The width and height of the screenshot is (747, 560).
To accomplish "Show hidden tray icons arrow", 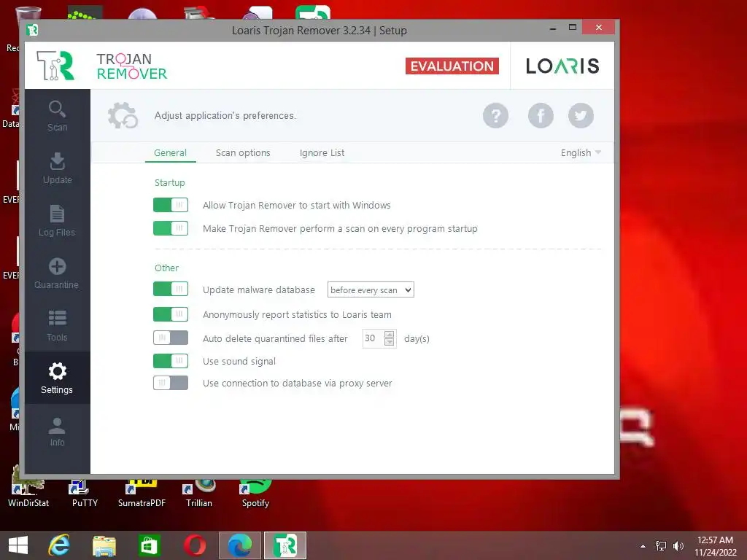I will [643, 546].
